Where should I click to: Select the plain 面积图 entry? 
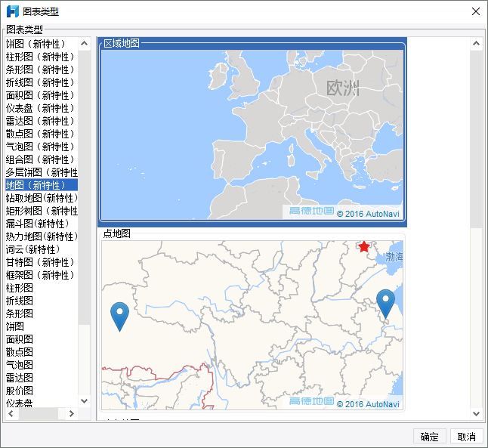pos(42,339)
